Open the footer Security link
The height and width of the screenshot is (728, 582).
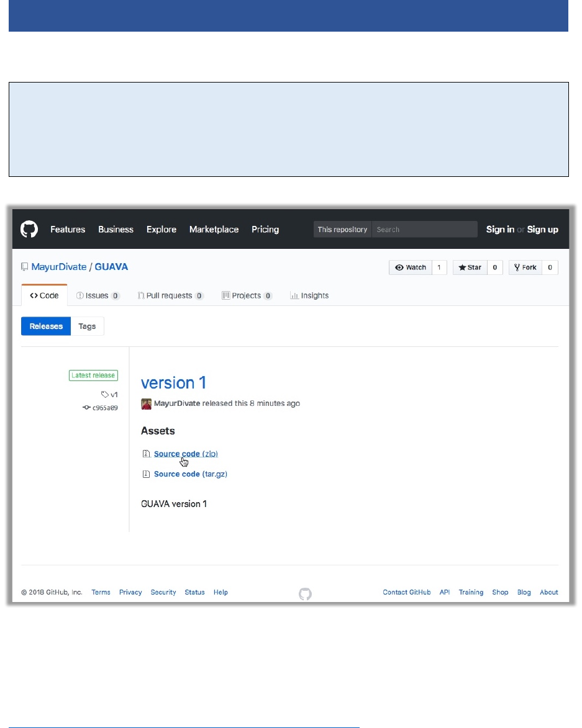pyautogui.click(x=163, y=593)
